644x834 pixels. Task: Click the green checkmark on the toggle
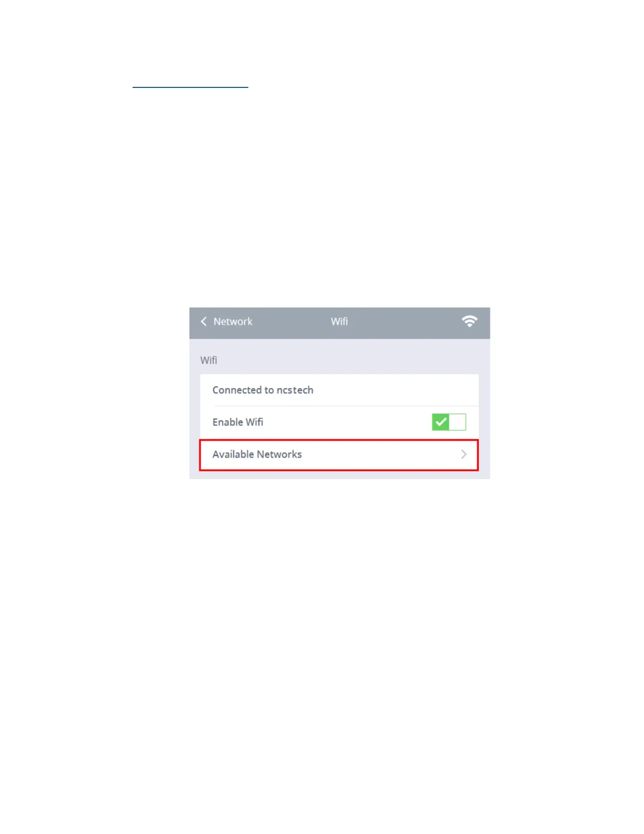click(441, 422)
